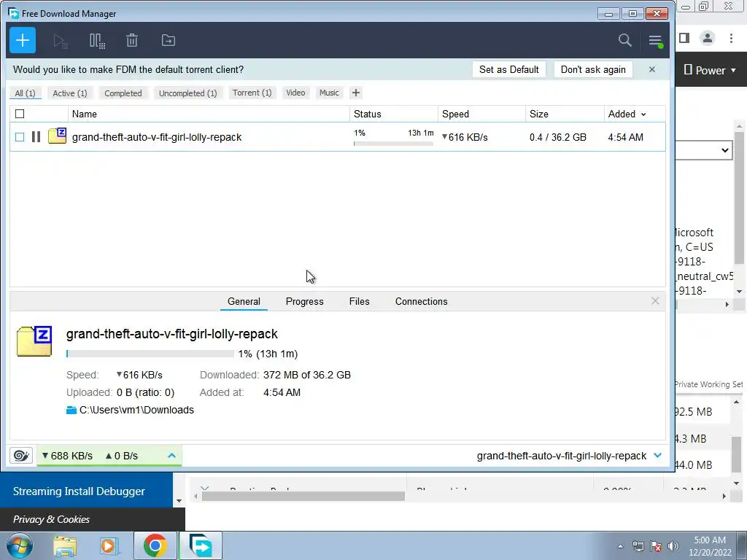Open the search magnifier in FDM toolbar
Screen dimensions: 747x560
coord(624,40)
